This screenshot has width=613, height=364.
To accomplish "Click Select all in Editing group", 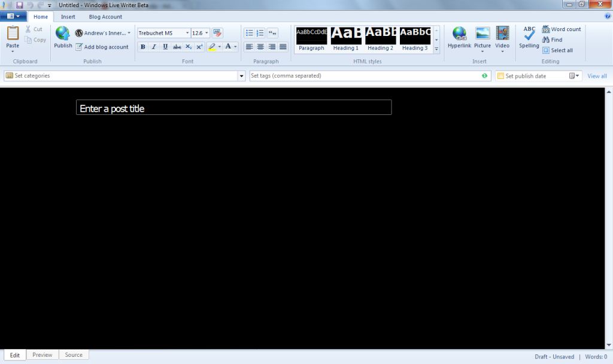I will click(x=557, y=50).
